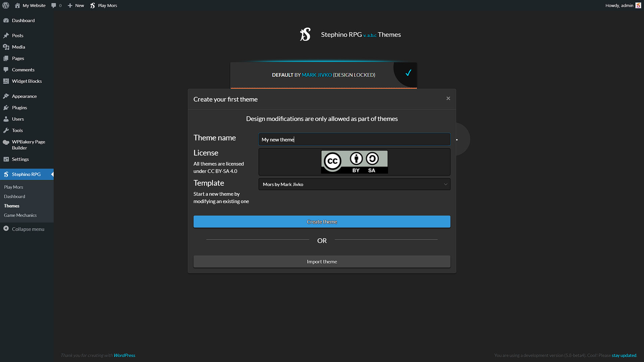644x362 pixels.
Task: Click the comments bubble icon showing 0
Action: [x=54, y=5]
